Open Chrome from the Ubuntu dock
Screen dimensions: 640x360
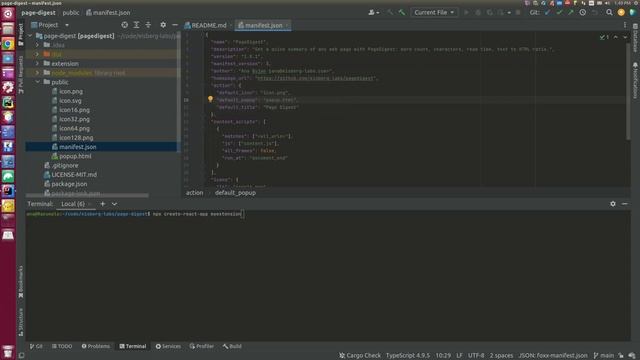click(x=8, y=44)
